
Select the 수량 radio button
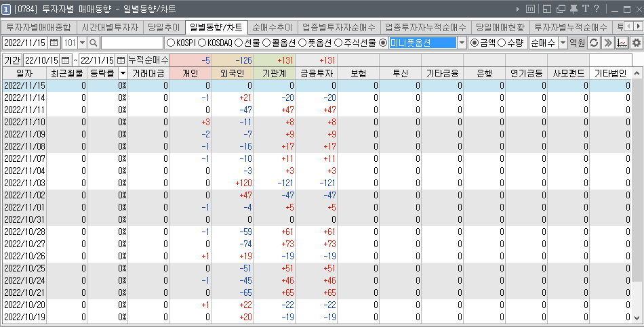point(502,43)
